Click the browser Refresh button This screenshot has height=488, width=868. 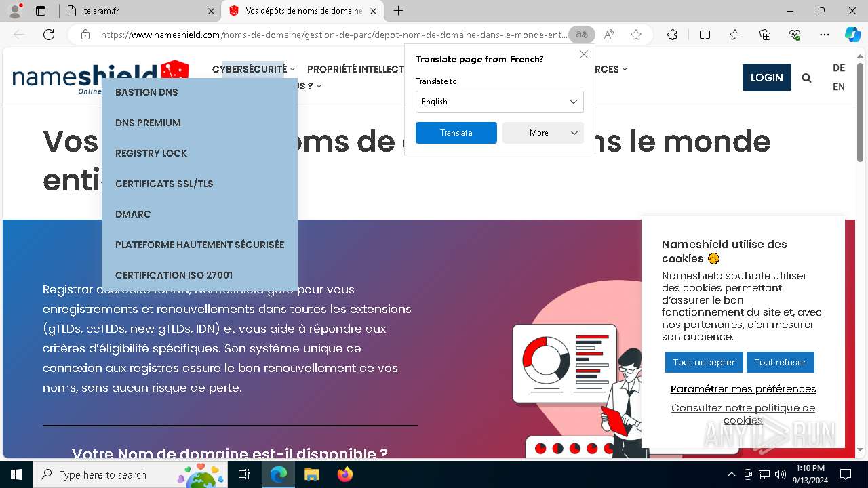(x=49, y=35)
